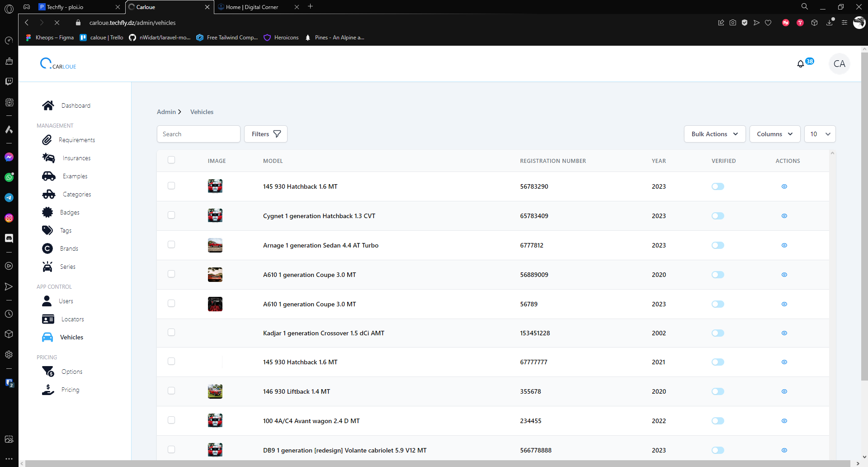
Task: Open the rows-per-page dropdown showing 10
Action: tap(820, 134)
